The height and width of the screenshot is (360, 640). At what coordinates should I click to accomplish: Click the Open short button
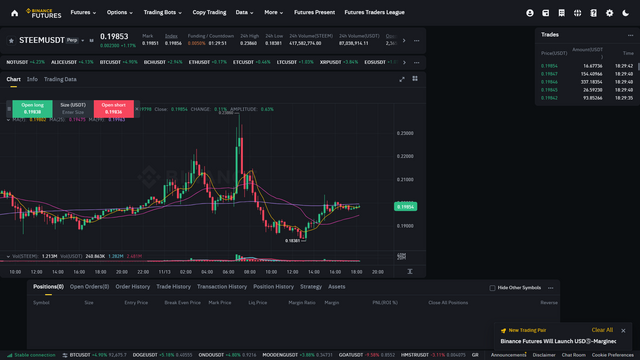tap(113, 109)
